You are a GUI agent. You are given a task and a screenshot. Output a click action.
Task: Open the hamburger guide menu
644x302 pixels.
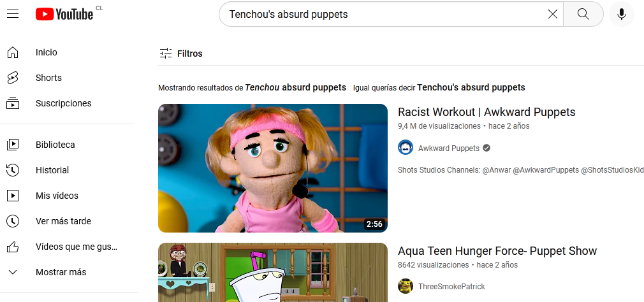pyautogui.click(x=13, y=14)
